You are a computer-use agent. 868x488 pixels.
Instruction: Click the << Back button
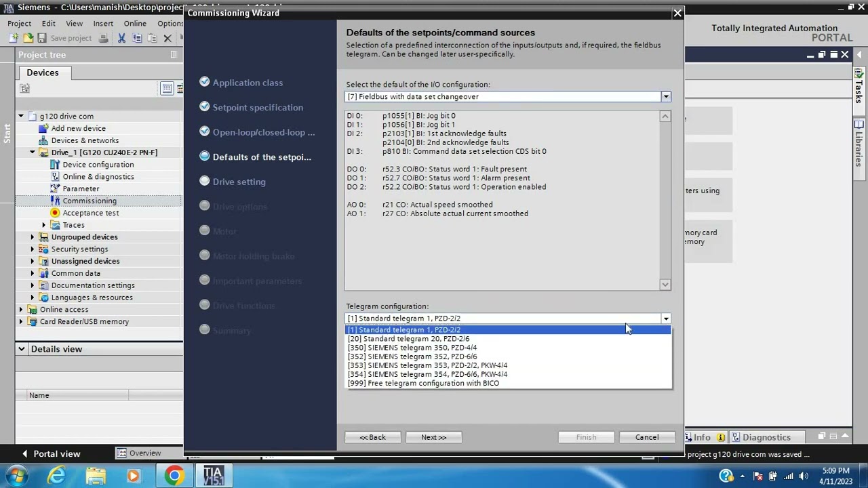(372, 437)
